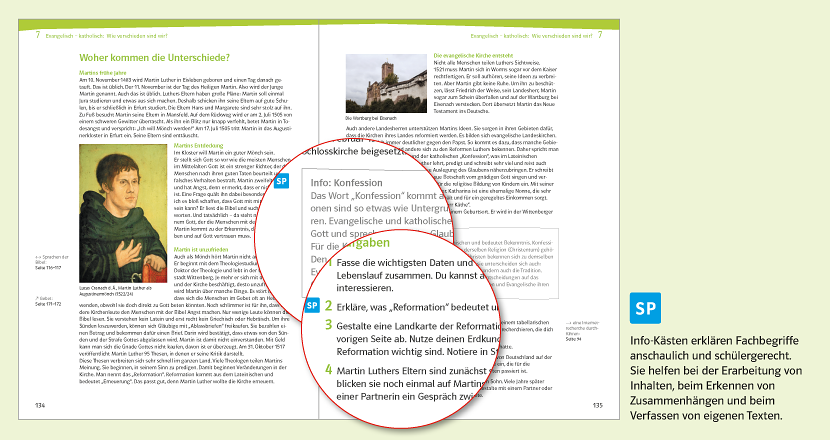Click page number 135
Image resolution: width=830 pixels, height=440 pixels.
point(598,406)
